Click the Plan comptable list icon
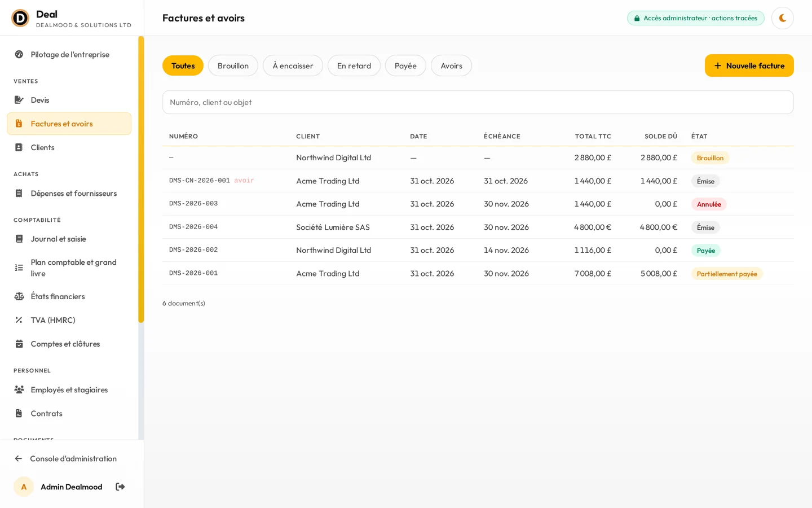Viewport: 812px width, 508px height. [x=19, y=268]
